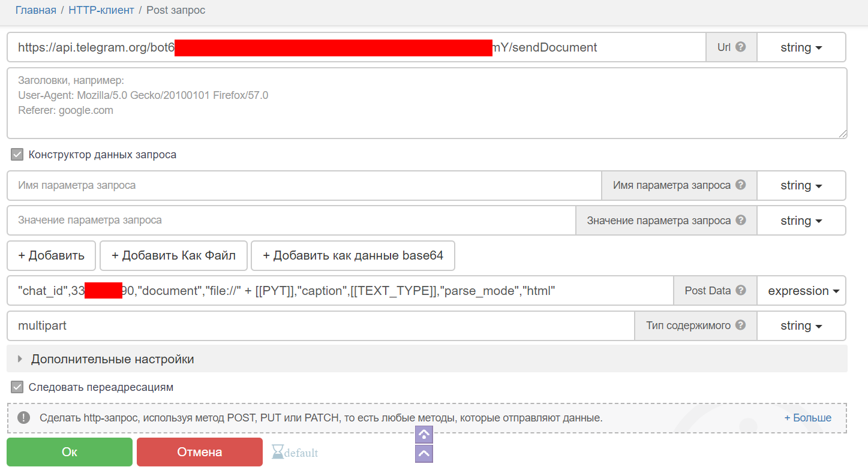Click the help icon next to Url

[x=741, y=47]
